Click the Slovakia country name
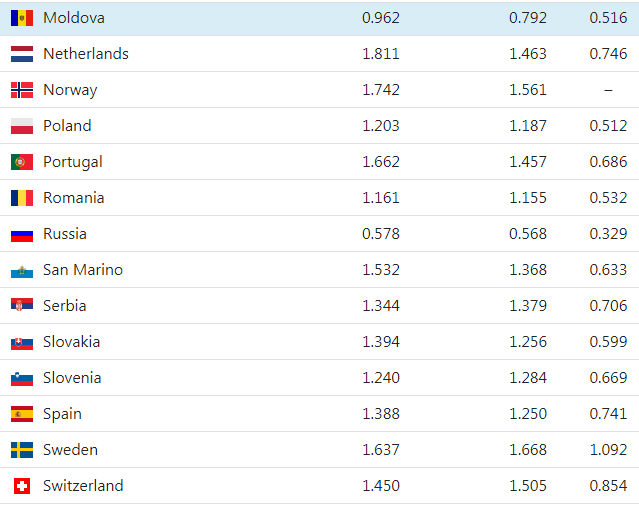639x506 pixels. (71, 342)
